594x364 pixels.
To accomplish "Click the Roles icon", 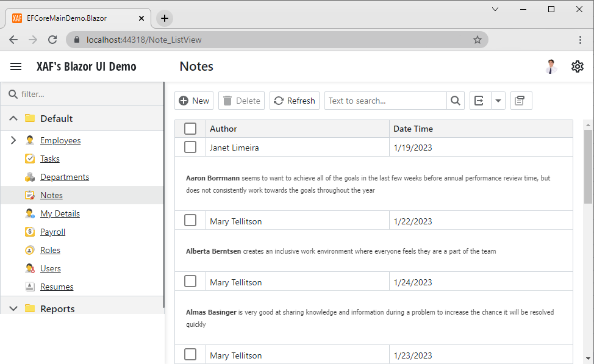I will coord(30,250).
